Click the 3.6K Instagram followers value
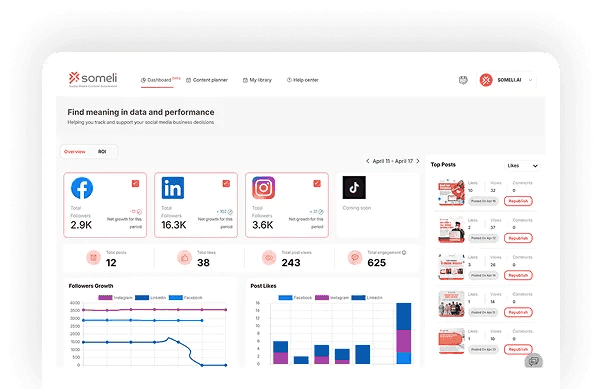The image size is (602, 389). click(263, 225)
